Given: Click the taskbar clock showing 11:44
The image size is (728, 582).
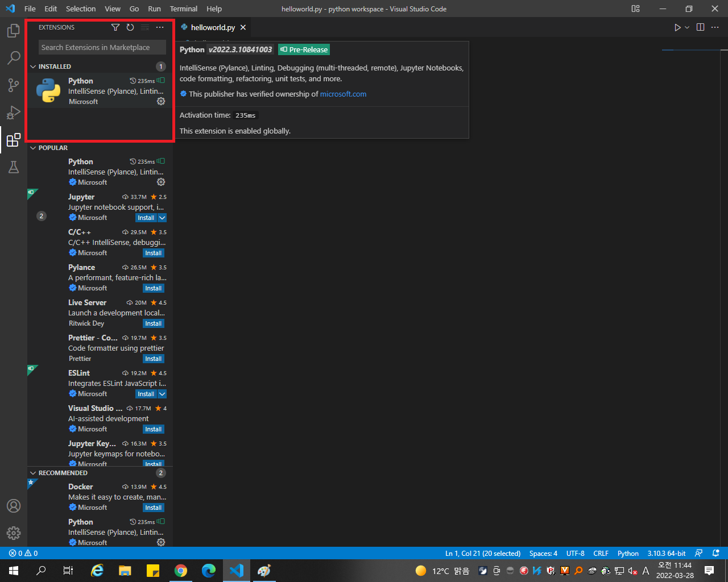Looking at the screenshot, I should tap(675, 571).
